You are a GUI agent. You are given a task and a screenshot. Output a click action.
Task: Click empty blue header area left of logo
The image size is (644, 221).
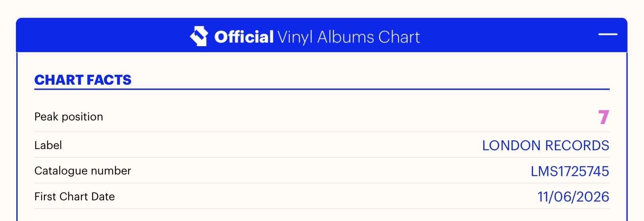[103, 35]
